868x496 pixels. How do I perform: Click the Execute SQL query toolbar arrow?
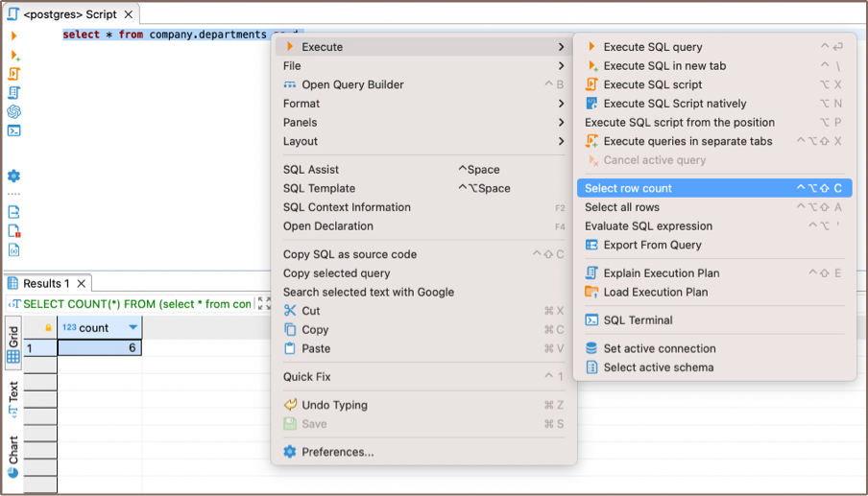(13, 35)
